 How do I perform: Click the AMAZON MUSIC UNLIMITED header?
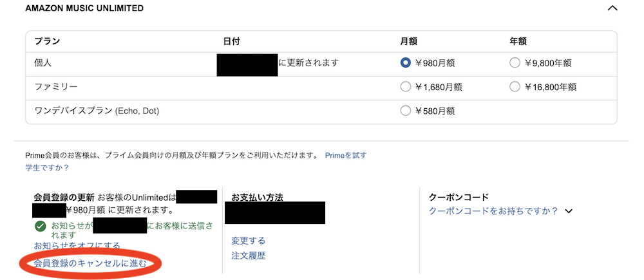(x=84, y=9)
